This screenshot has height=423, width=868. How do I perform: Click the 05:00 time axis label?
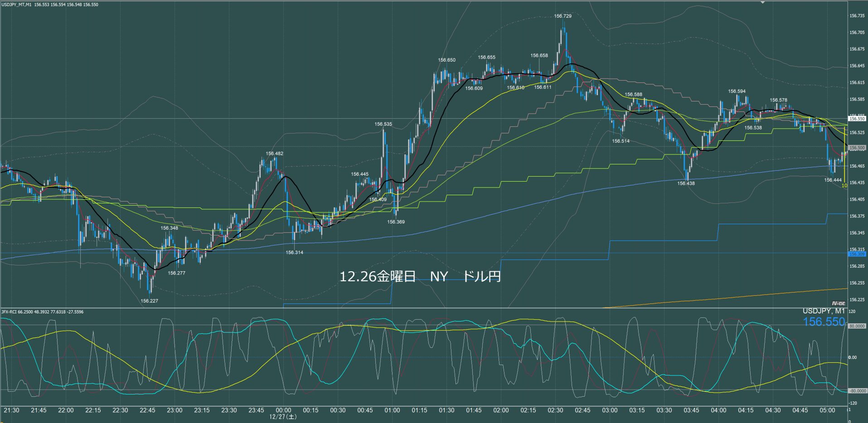coord(827,410)
